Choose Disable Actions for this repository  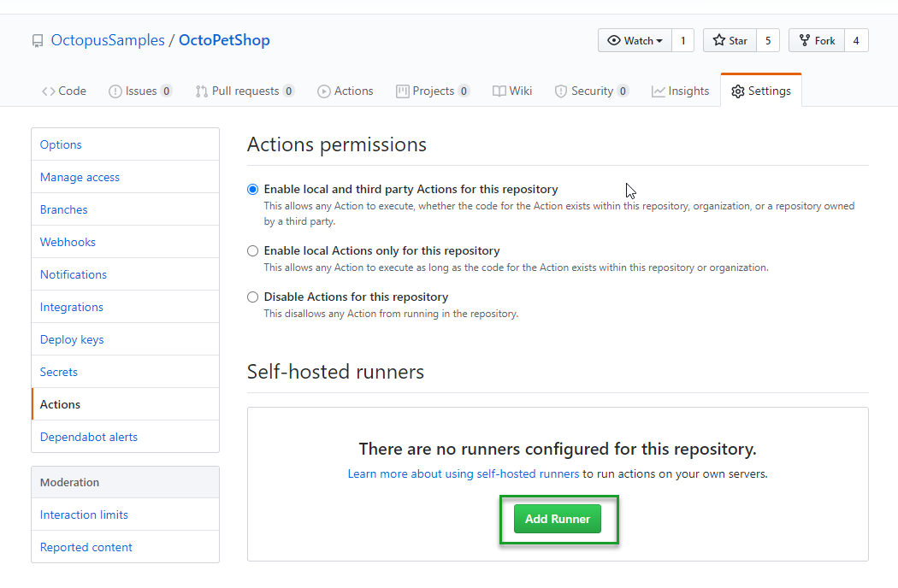tap(252, 297)
